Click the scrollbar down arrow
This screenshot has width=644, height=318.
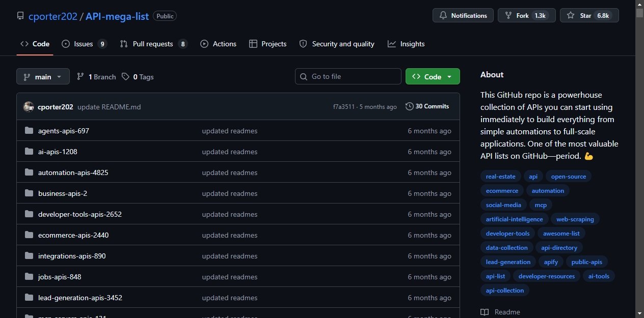[639, 313]
